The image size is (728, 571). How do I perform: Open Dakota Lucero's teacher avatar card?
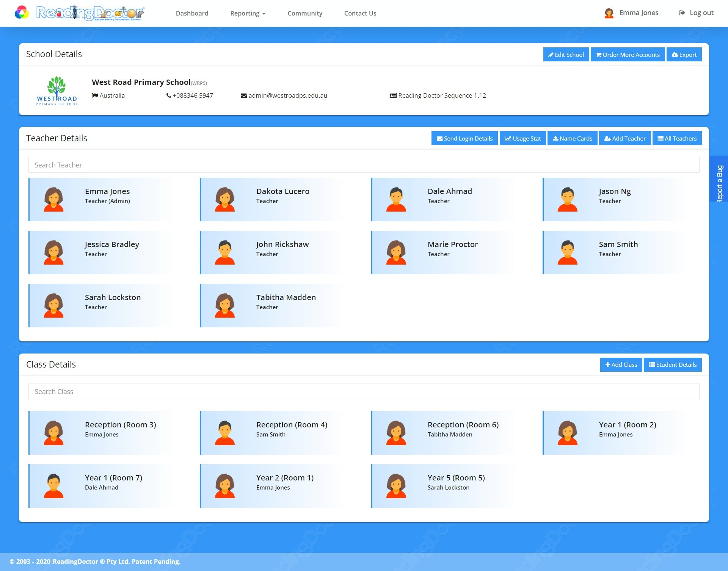[225, 199]
